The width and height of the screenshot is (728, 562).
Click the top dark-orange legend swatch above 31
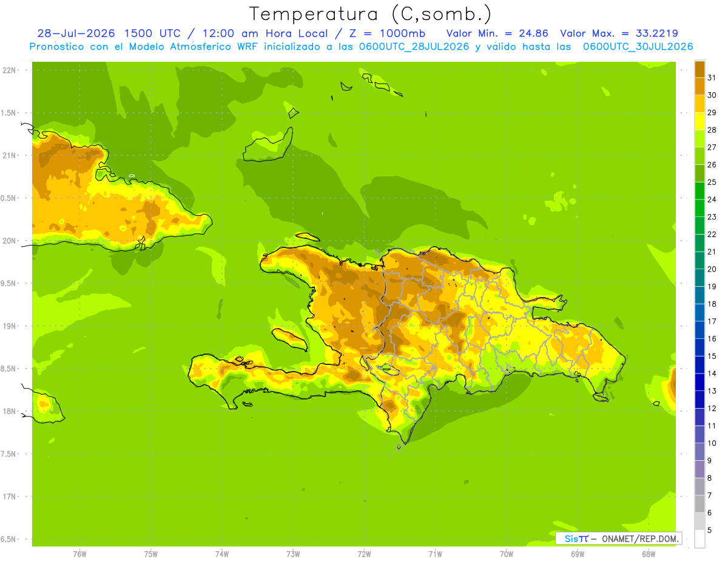point(699,69)
